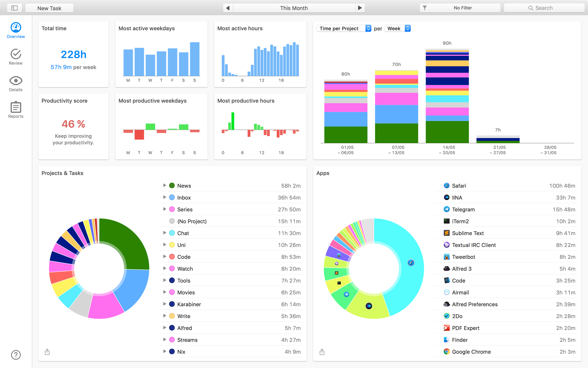The image size is (588, 368).
Task: Click the Code app row at 3h 25m
Action: 506,280
